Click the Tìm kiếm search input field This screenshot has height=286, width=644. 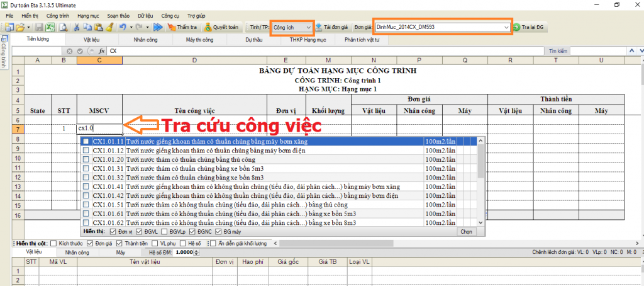(597, 50)
